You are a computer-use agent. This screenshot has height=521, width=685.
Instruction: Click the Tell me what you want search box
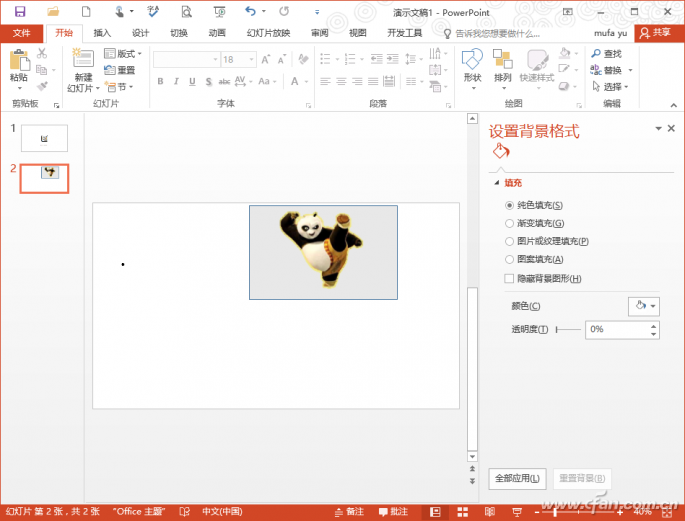tap(492, 33)
